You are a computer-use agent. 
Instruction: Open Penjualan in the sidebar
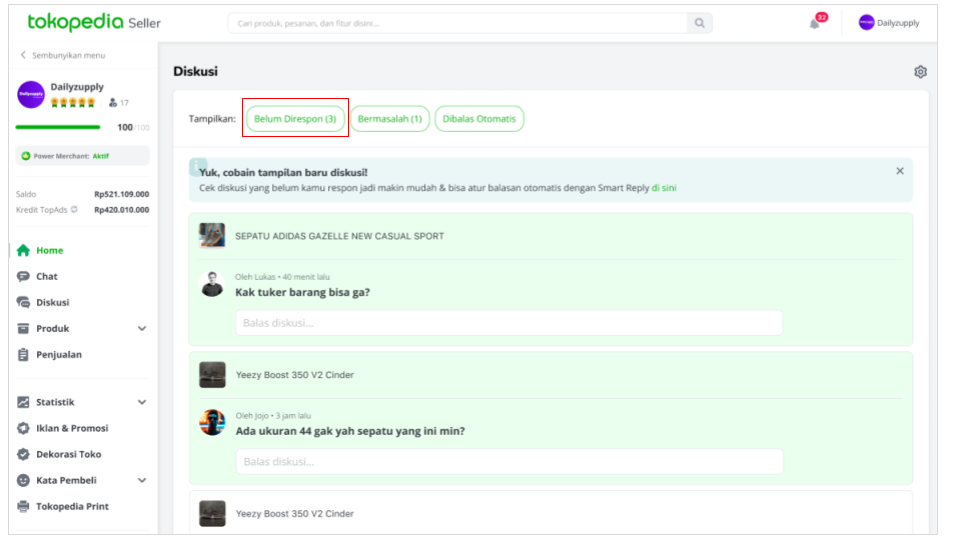59,354
